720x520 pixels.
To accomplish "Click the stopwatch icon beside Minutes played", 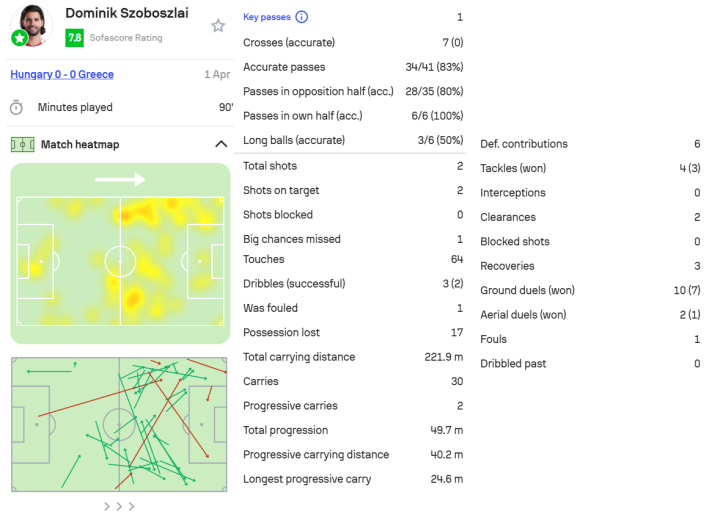I will click(x=17, y=107).
